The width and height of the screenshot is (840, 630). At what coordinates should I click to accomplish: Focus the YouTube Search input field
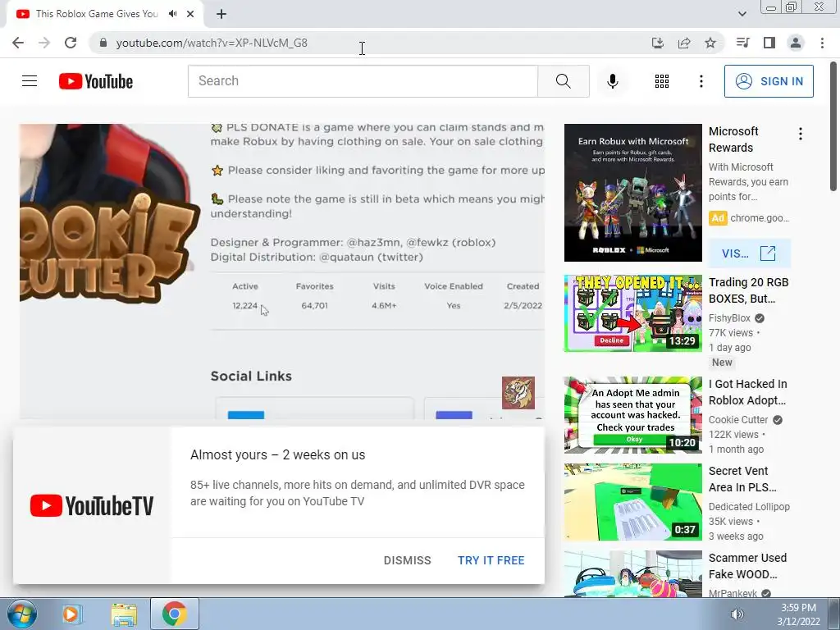point(363,81)
